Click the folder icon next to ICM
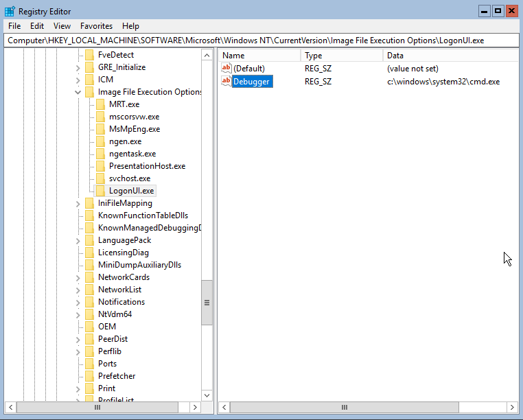523x420 pixels. [x=89, y=80]
